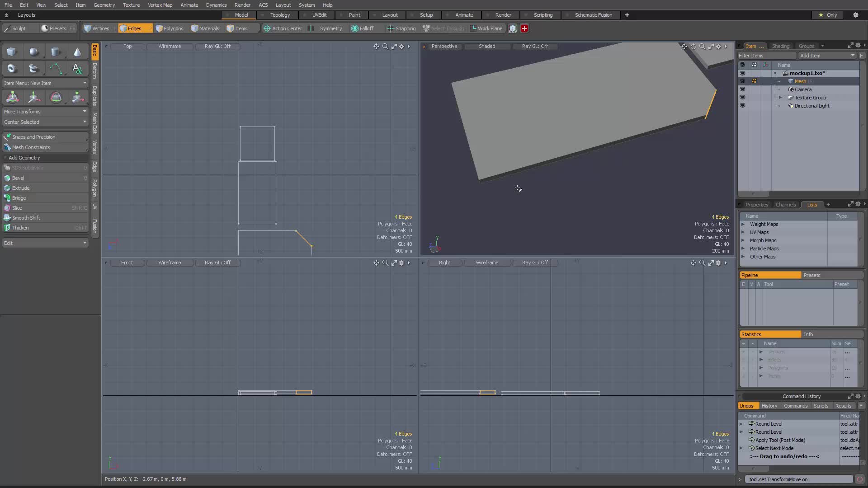This screenshot has width=868, height=488.
Task: Open the Geometry menu
Action: (x=104, y=5)
